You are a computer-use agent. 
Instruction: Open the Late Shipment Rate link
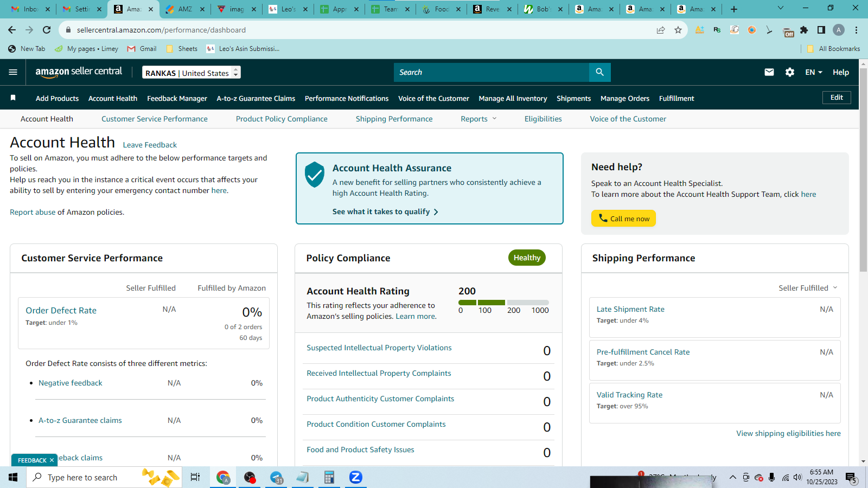(630, 309)
